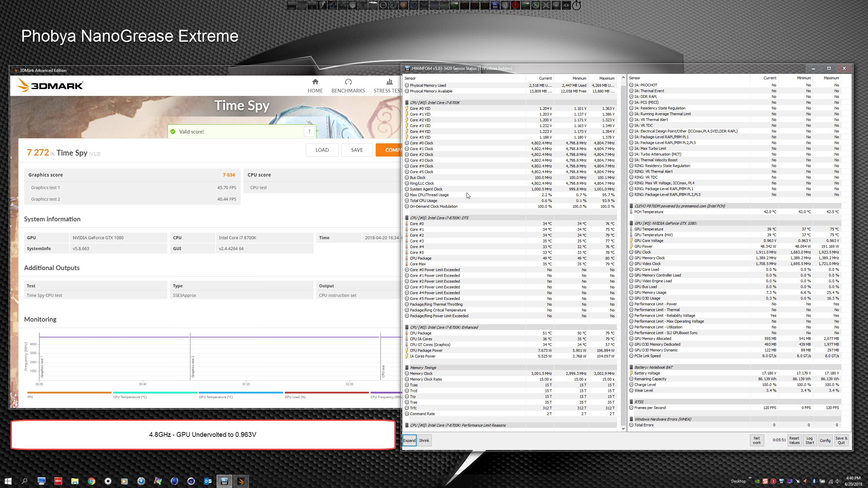The width and height of the screenshot is (868, 488).
Task: Open HWiNFO64 Config button
Action: [825, 440]
